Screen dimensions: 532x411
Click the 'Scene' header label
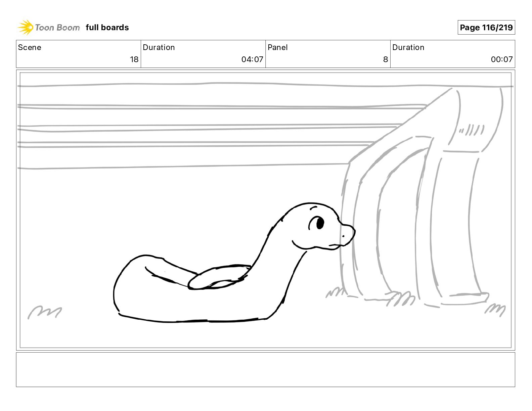pos(30,47)
